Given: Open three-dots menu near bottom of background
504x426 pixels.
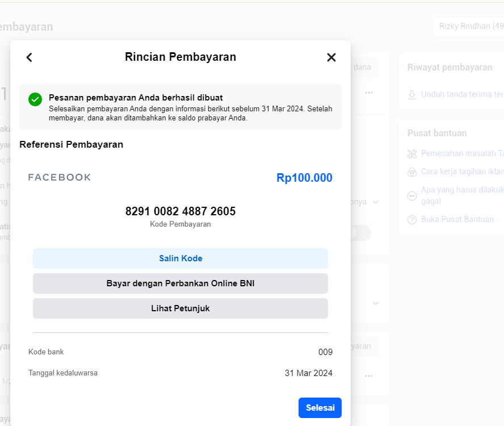Looking at the screenshot, I should (369, 376).
